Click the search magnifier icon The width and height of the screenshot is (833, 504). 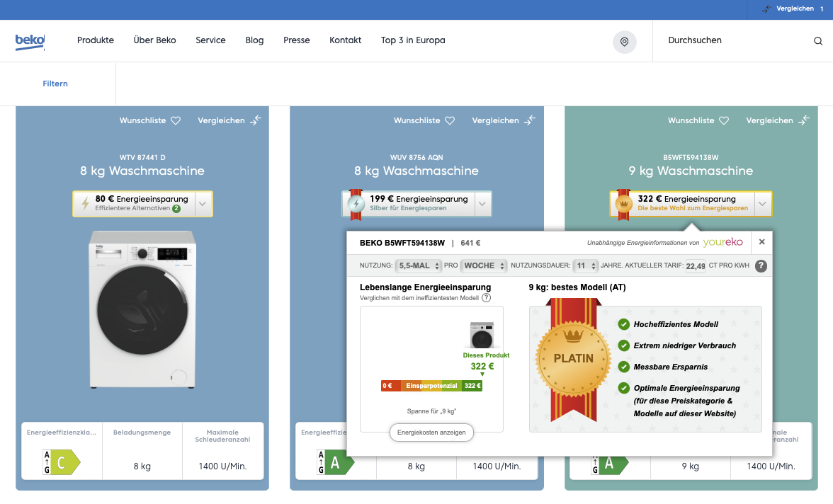point(817,41)
